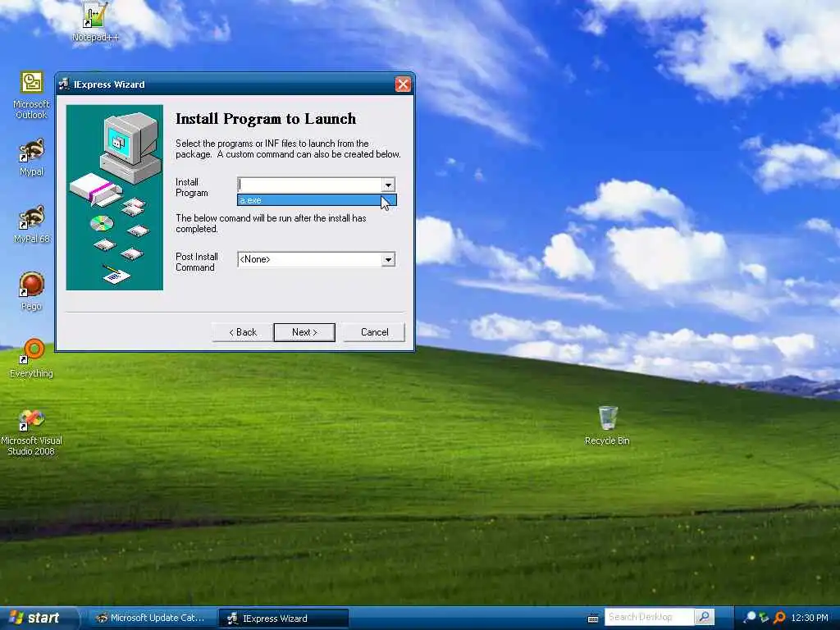Click the keyboard icon in the taskbar

(x=592, y=619)
